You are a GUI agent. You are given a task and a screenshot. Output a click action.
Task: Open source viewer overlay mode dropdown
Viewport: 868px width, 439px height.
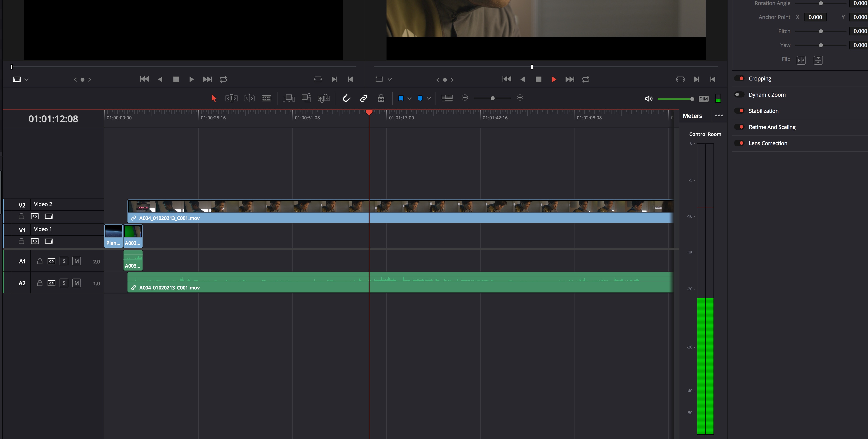[26, 79]
